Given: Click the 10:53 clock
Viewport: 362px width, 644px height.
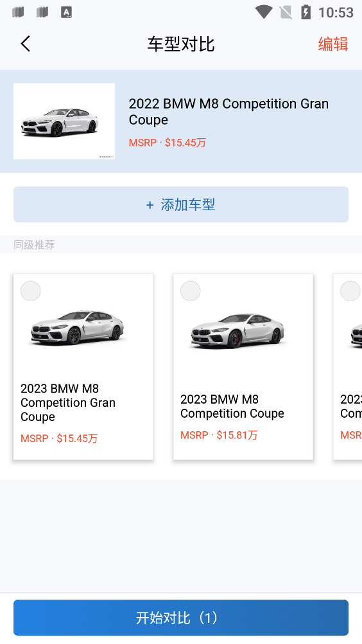Looking at the screenshot, I should coord(336,13).
